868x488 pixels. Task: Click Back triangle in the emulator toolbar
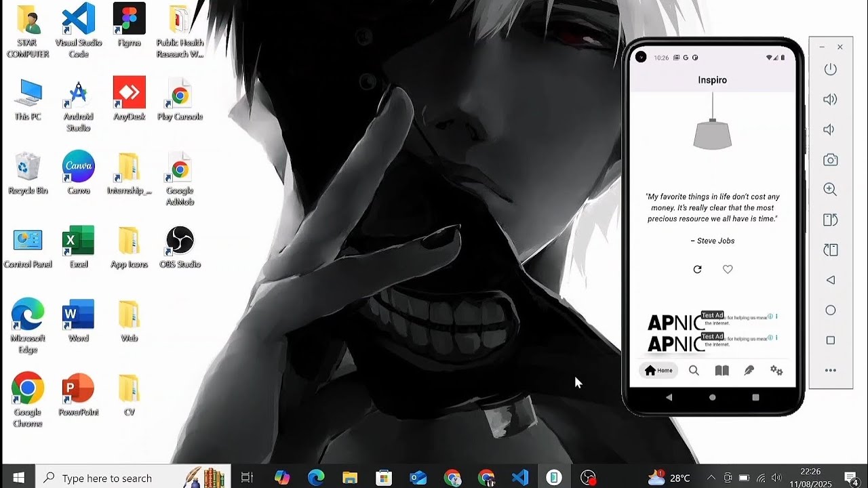[830, 280]
